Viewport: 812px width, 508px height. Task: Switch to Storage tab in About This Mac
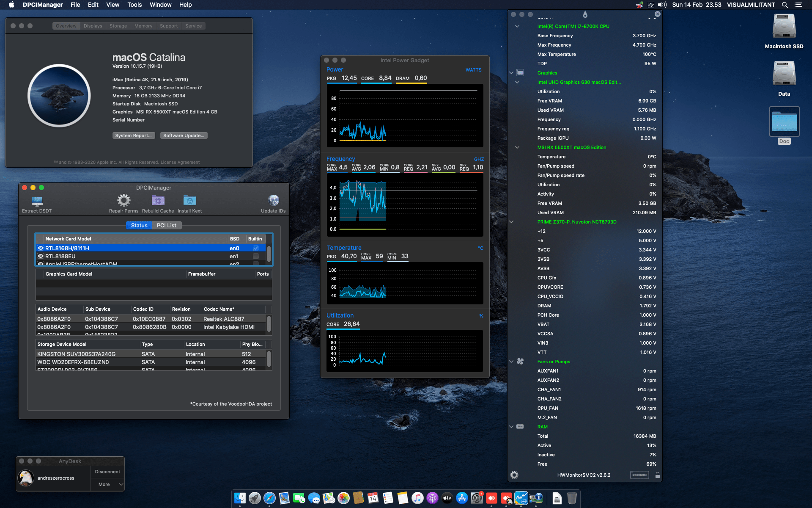point(118,26)
